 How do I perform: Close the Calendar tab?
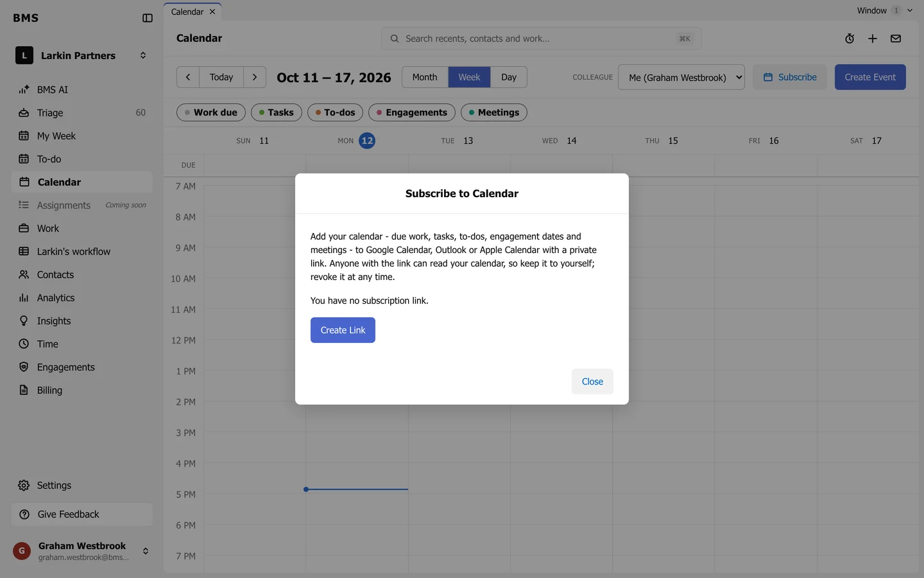pyautogui.click(x=212, y=12)
